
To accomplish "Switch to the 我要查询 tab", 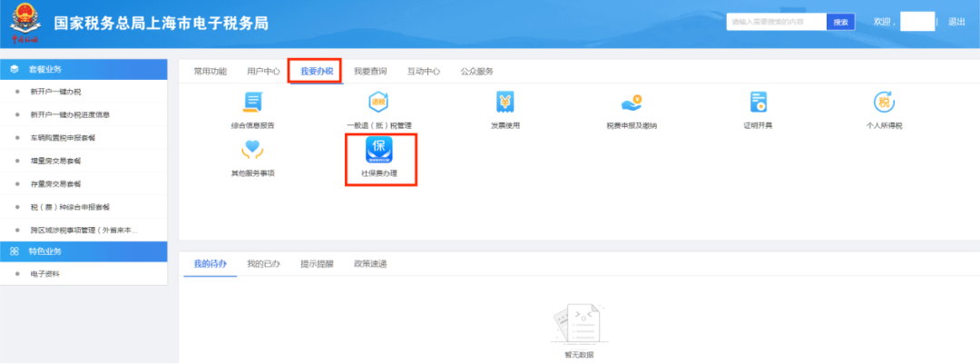I will pyautogui.click(x=370, y=71).
